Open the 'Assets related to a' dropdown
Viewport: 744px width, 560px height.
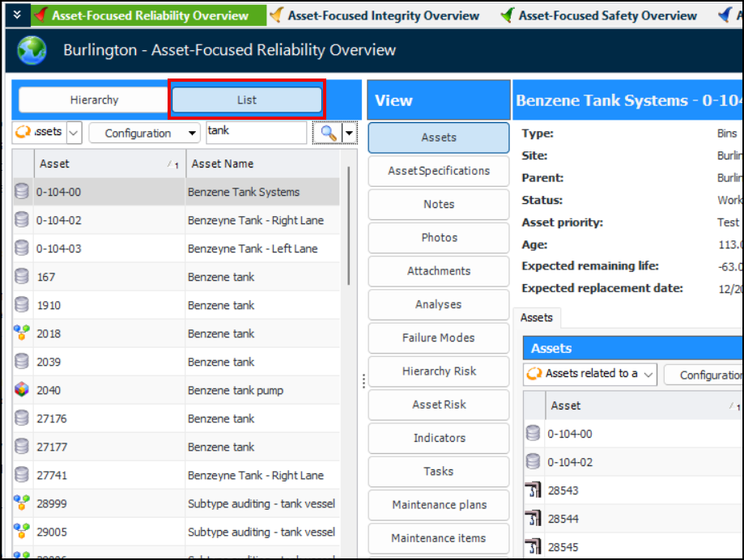(589, 374)
